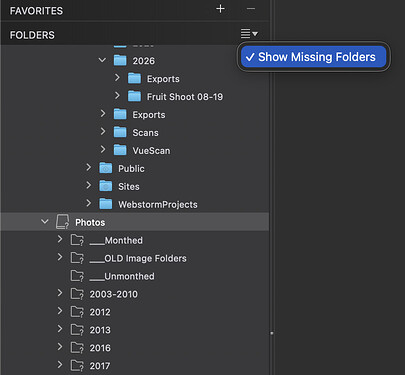This screenshot has width=405, height=375.
Task: Expand the 2016 missing folder
Action: [60, 348]
